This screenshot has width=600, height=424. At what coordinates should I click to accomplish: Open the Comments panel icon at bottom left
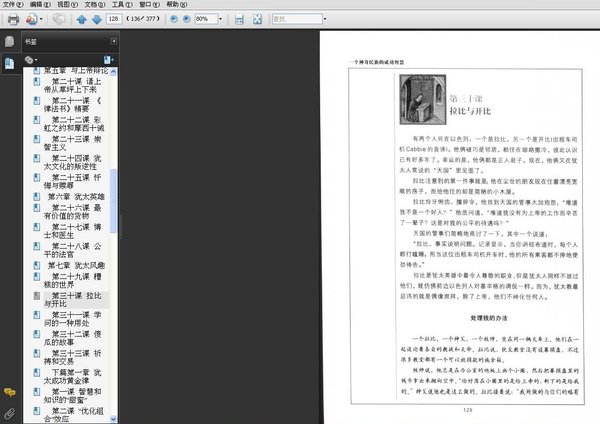point(9,392)
